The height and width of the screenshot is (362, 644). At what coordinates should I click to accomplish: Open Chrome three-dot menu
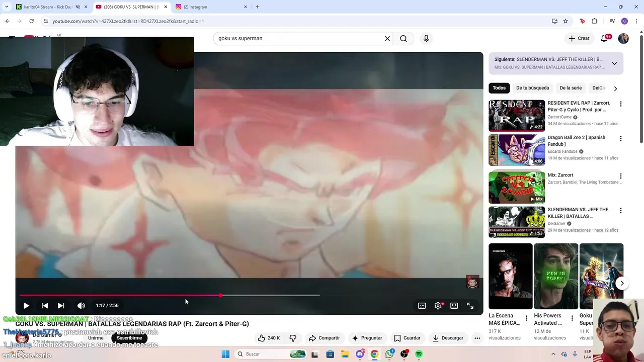636,21
